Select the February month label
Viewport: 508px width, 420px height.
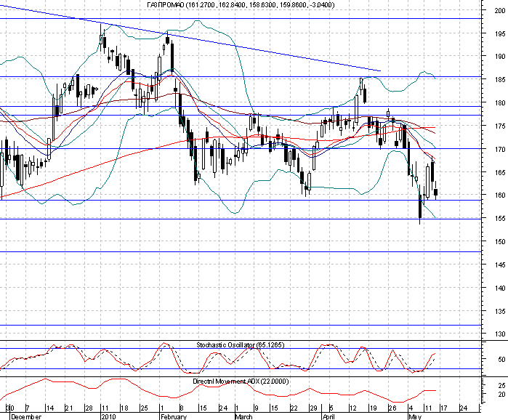(174, 416)
